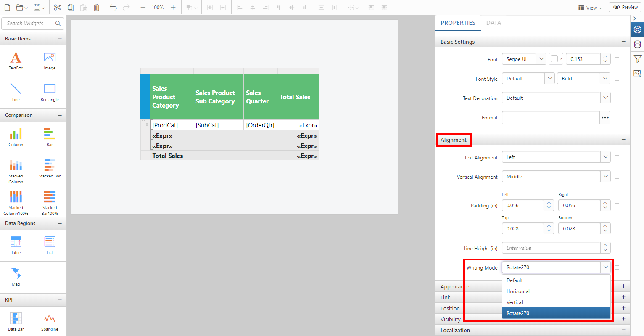Select the Table data region widget
Viewport: 644px width, 336px height.
[x=16, y=246]
